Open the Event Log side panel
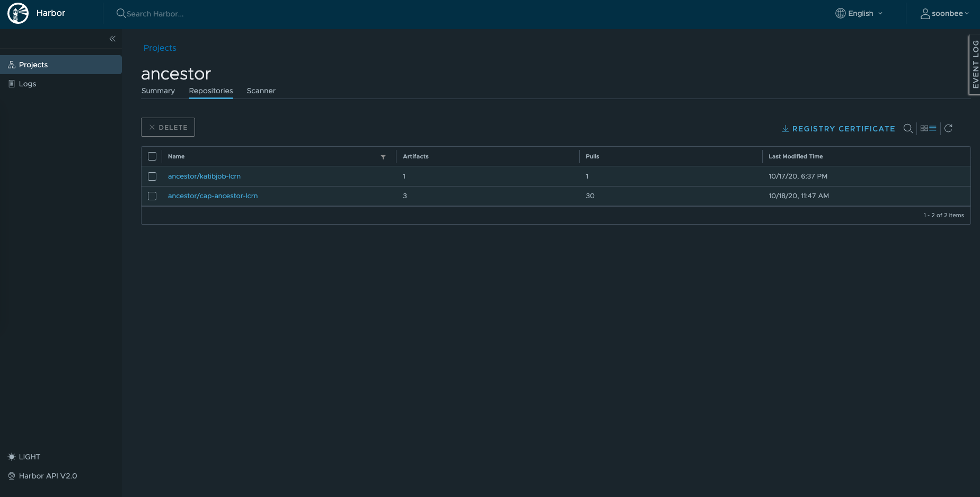The height and width of the screenshot is (497, 980). coord(975,65)
